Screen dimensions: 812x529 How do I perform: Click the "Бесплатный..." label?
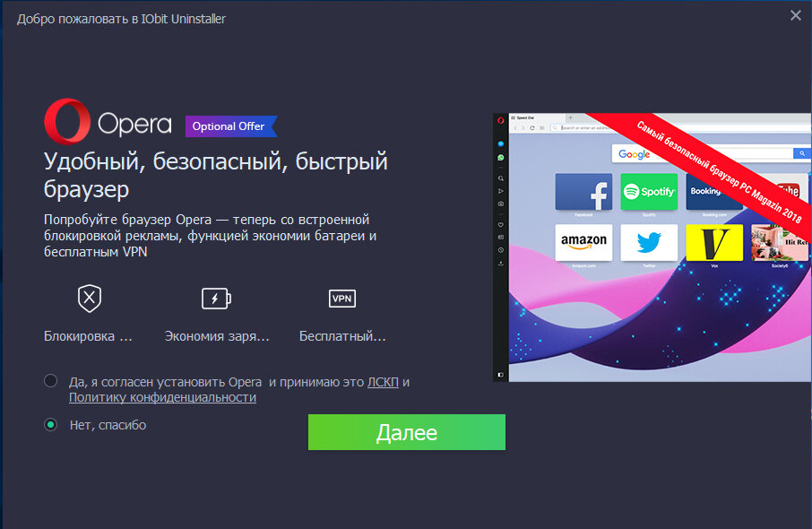click(342, 336)
